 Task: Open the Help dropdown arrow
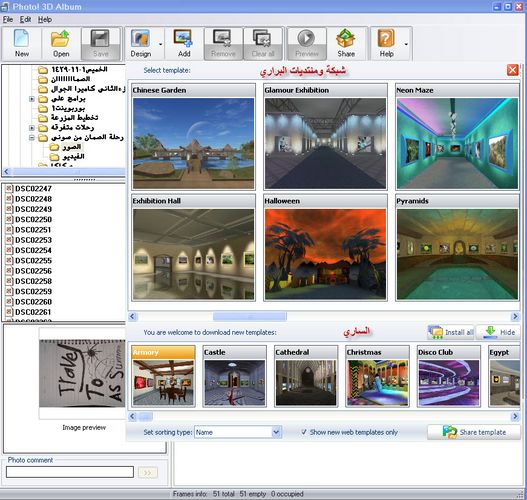[406, 44]
